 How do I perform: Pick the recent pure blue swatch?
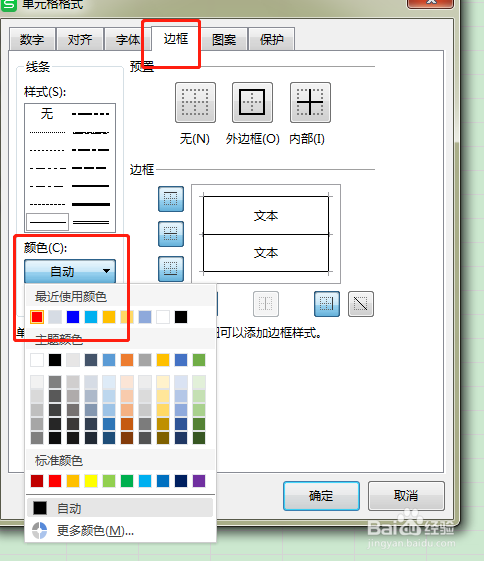tap(73, 317)
